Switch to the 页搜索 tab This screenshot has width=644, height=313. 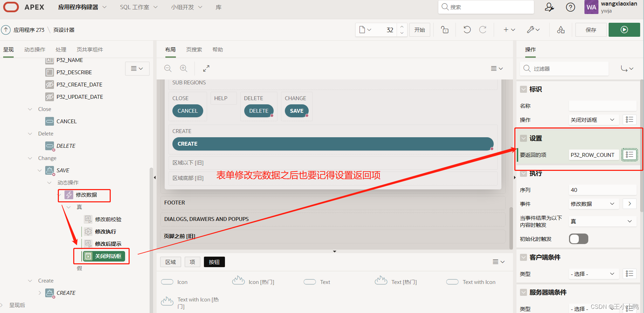(x=194, y=50)
